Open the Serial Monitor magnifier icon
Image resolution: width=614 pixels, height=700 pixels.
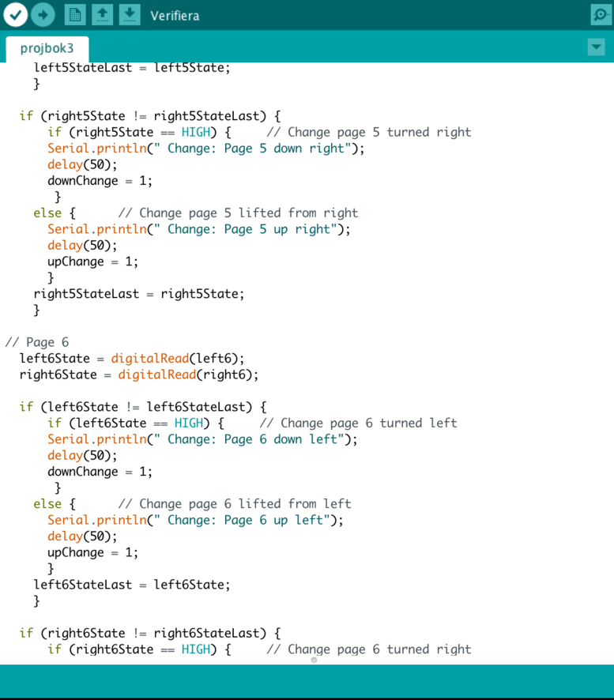click(601, 15)
